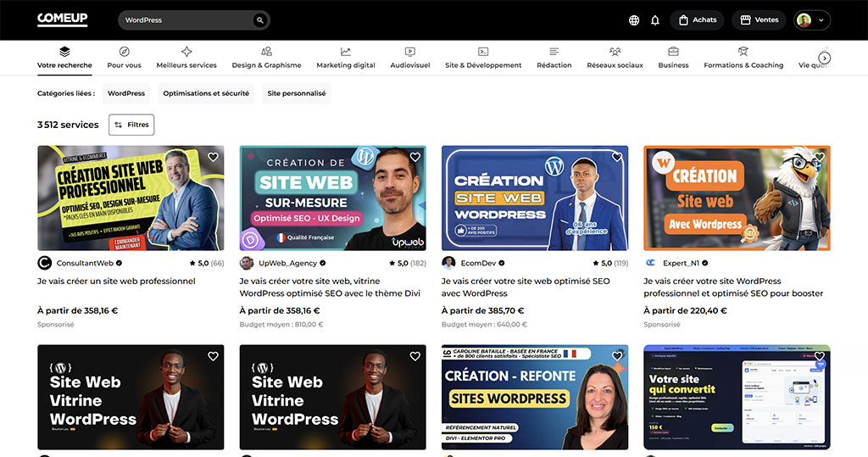Open Expert_N1 eagle mascot thumbnail
868x457 pixels.
click(x=737, y=198)
